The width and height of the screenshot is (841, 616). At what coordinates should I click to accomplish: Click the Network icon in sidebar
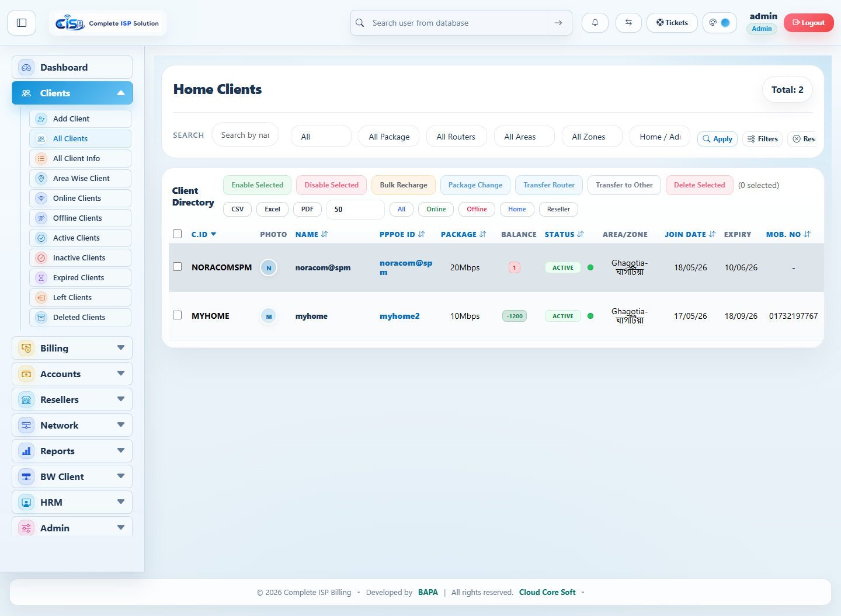click(26, 426)
